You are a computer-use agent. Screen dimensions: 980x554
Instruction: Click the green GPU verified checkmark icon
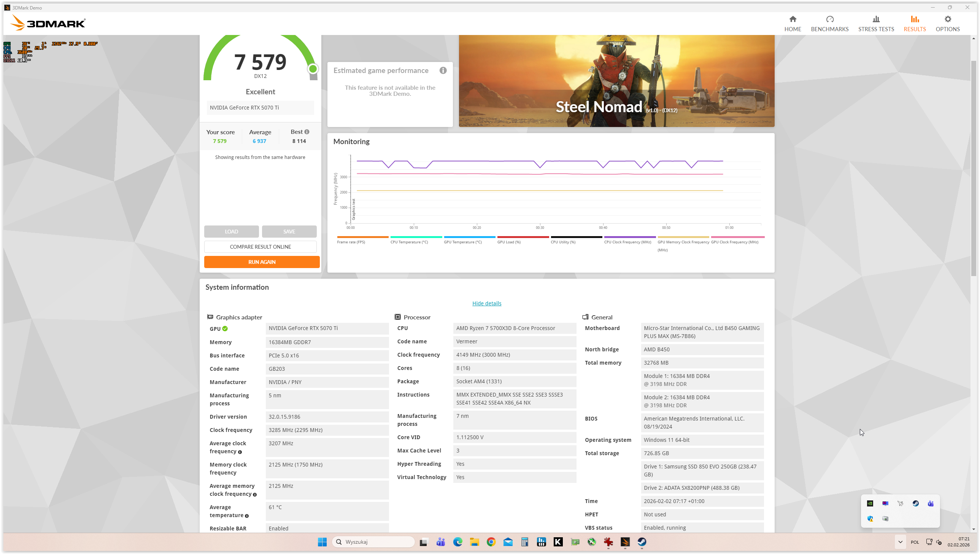(225, 329)
